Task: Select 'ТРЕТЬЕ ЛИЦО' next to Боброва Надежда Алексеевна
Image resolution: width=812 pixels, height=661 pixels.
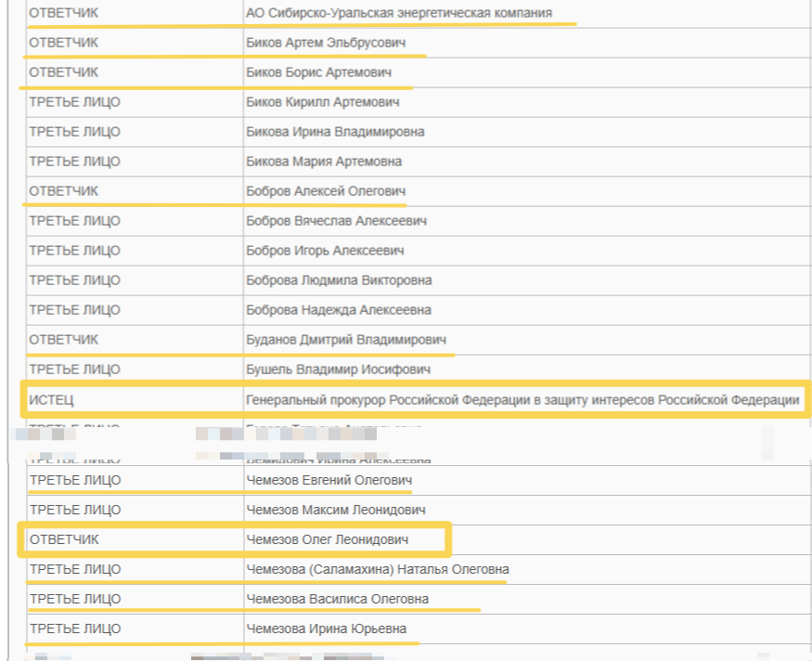Action: (x=74, y=310)
